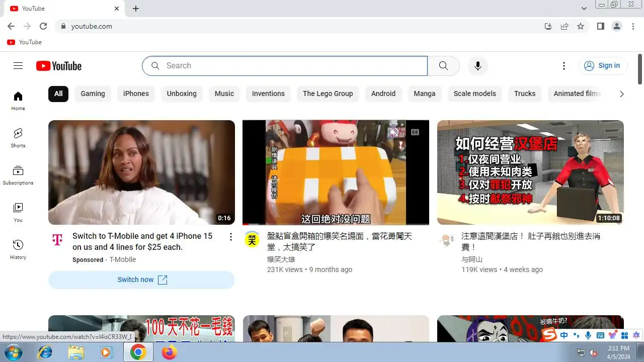Open File Explorer from the taskbar

pyautogui.click(x=76, y=352)
